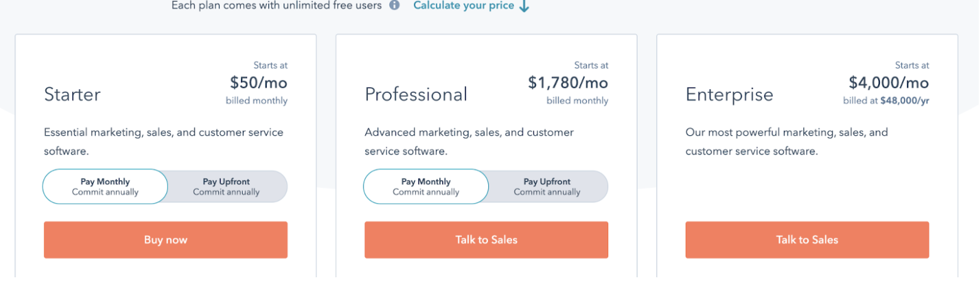Click Talk to Sales under Enterprise
The image size is (980, 293).
(807, 240)
